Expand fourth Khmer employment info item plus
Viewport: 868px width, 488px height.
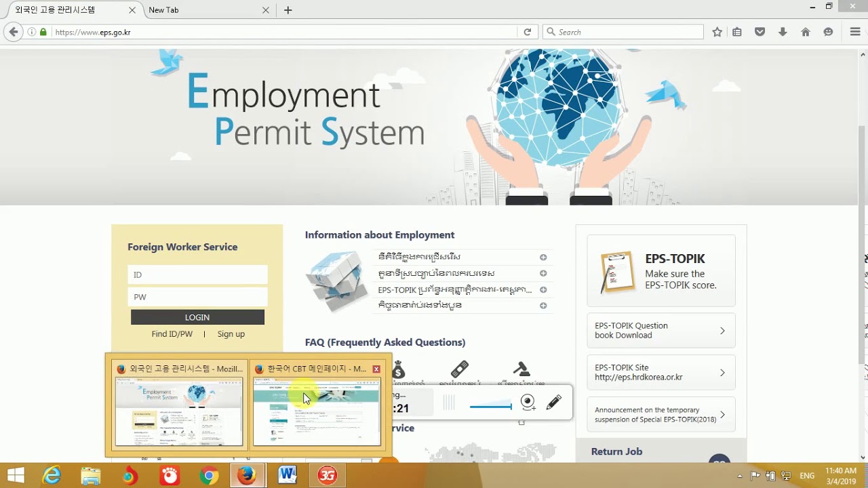[x=543, y=306]
